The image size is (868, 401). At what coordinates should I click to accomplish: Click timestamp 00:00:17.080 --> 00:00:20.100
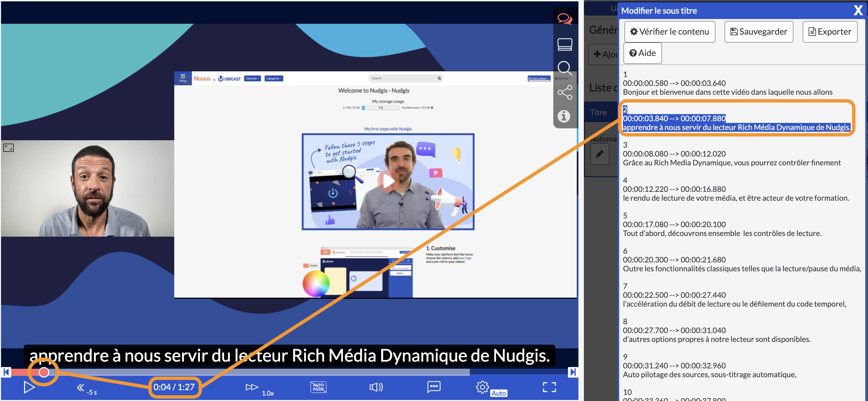pyautogui.click(x=674, y=224)
